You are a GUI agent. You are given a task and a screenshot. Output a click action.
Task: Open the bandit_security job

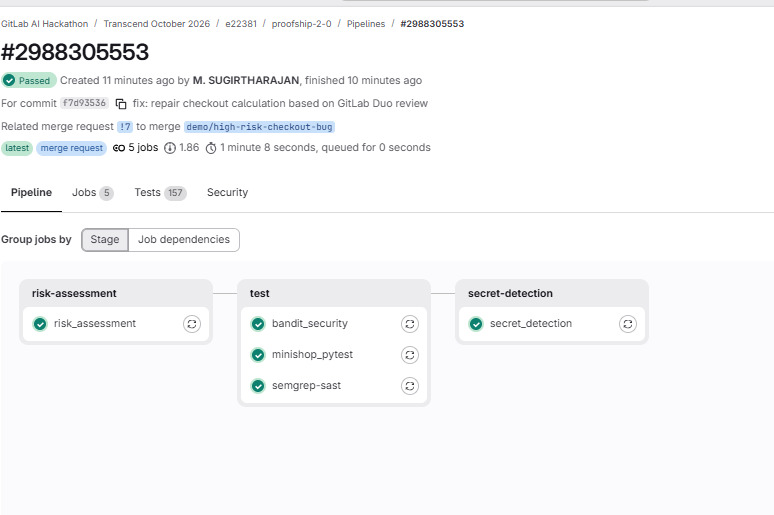tap(310, 324)
